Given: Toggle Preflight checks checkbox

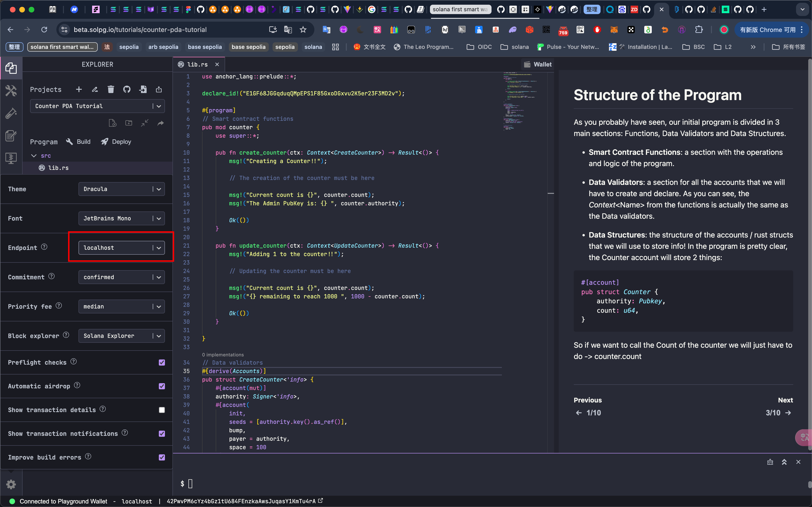Looking at the screenshot, I should [162, 363].
